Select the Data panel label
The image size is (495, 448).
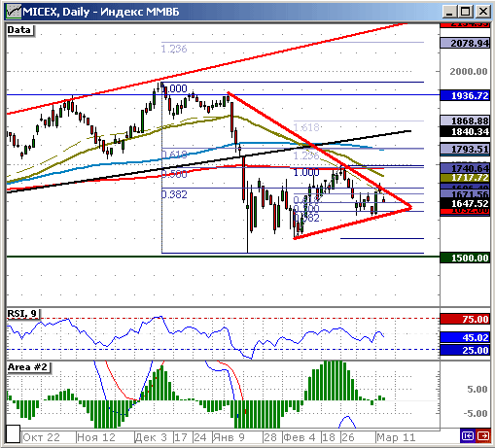[20, 30]
